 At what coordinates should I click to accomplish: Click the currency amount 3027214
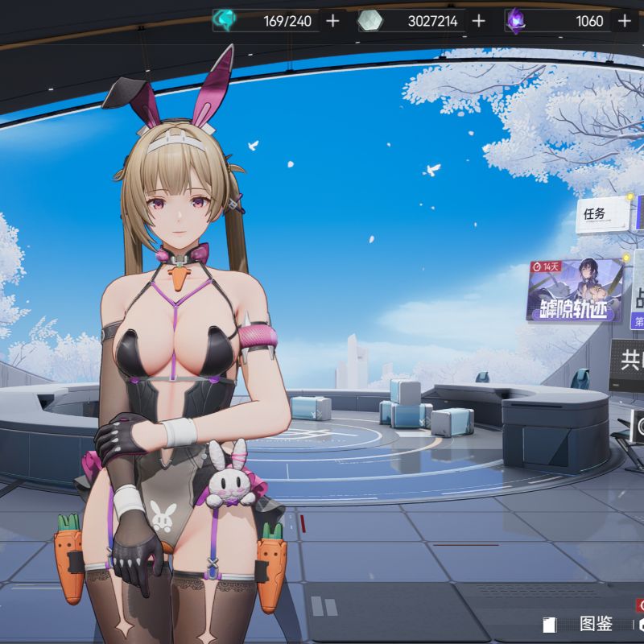(x=432, y=21)
